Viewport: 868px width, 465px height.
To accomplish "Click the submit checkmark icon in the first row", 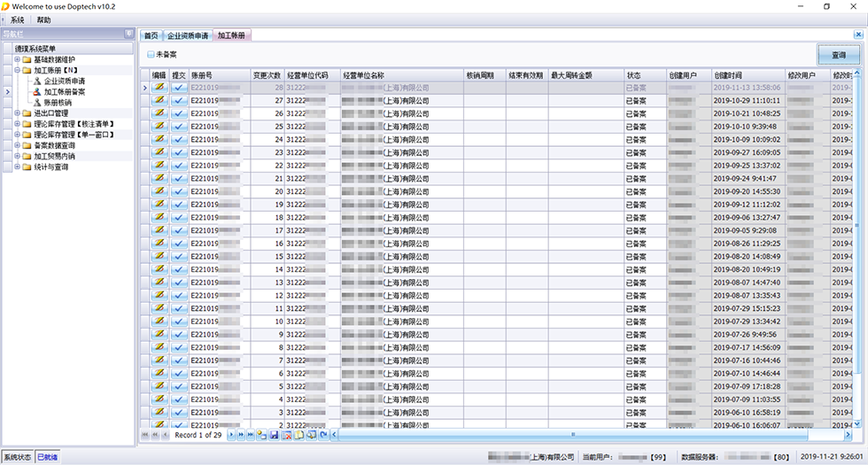I will pyautogui.click(x=179, y=88).
